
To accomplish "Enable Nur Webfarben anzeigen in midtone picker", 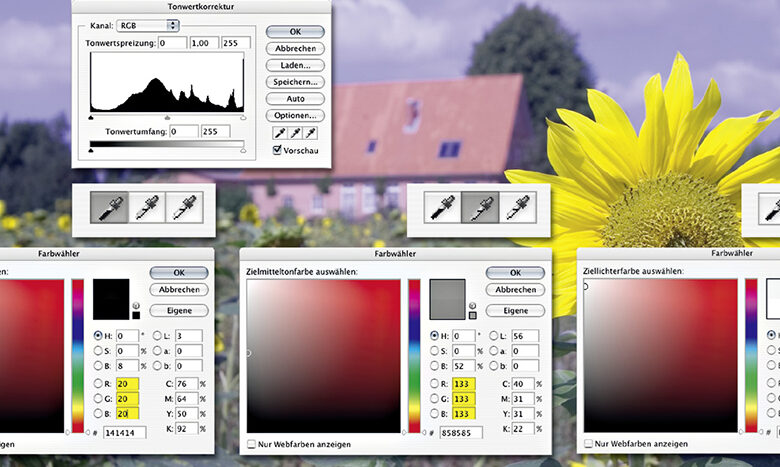I will (x=252, y=443).
